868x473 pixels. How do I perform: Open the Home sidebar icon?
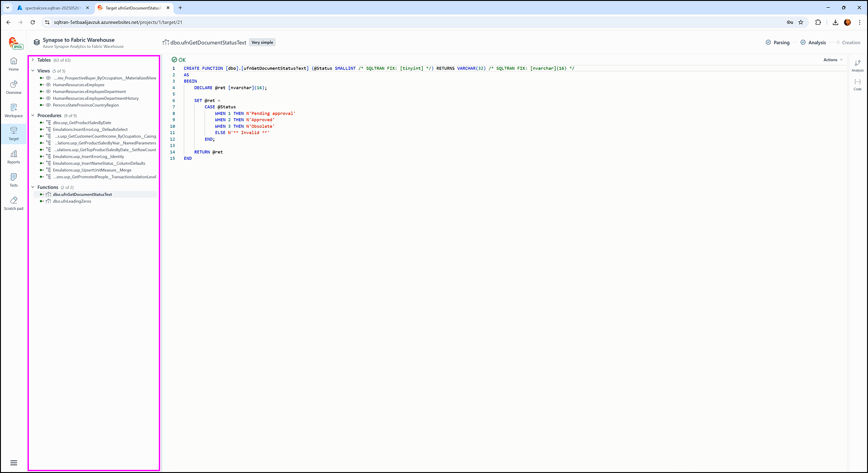(x=14, y=64)
